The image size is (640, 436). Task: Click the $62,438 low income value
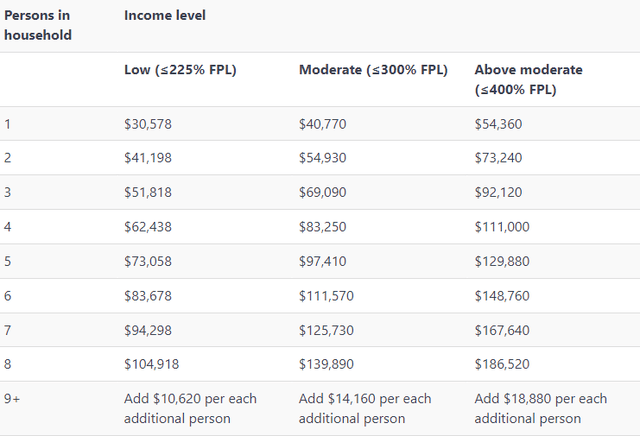(x=147, y=227)
